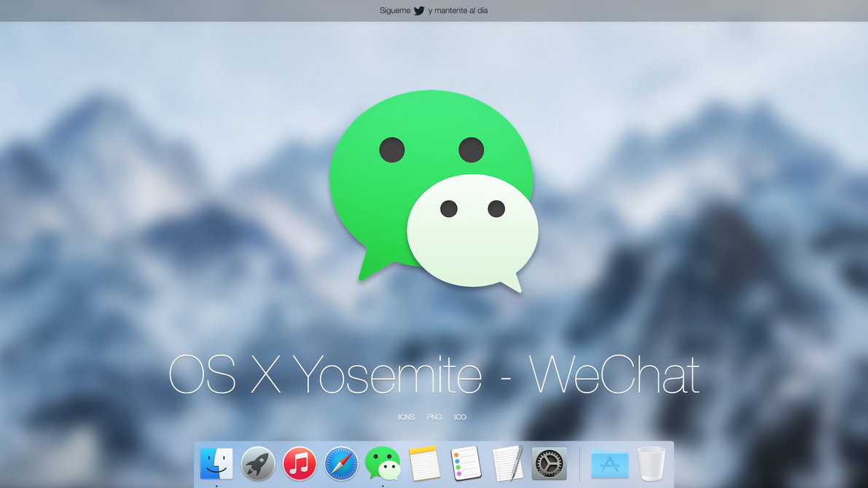The height and width of the screenshot is (488, 868).
Task: Click 'y mantente al día' text
Action: pos(458,10)
